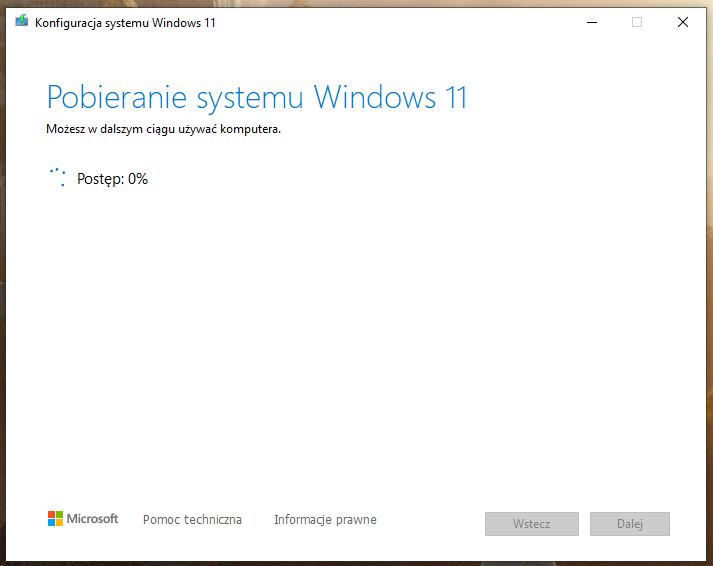Viewport: 713px width, 566px height.
Task: Click the spinning loading indicator
Action: tap(57, 178)
